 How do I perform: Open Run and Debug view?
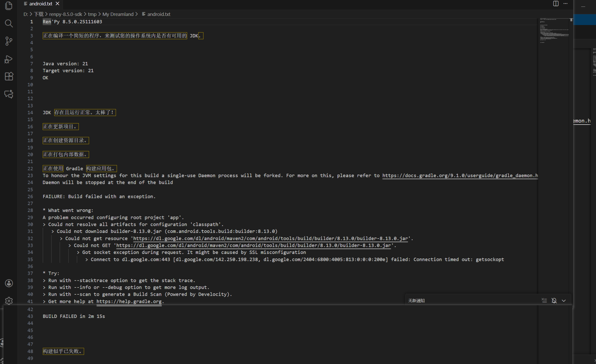(9, 59)
